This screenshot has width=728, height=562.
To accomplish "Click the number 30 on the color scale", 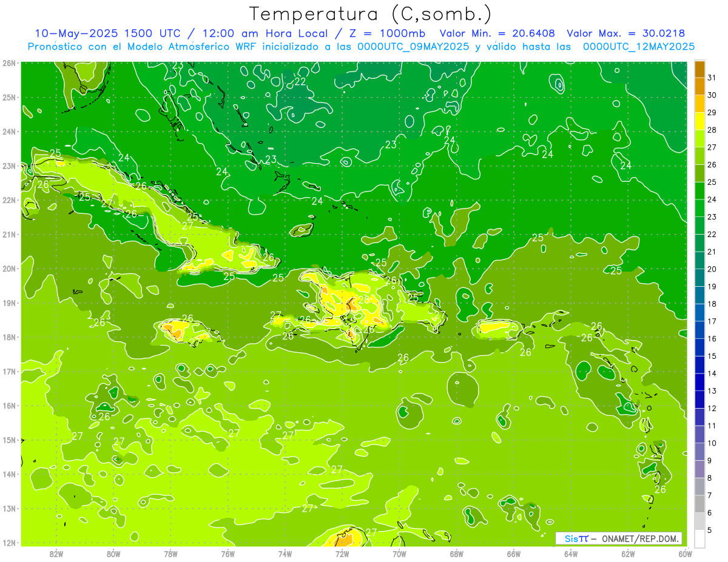I will (x=712, y=95).
